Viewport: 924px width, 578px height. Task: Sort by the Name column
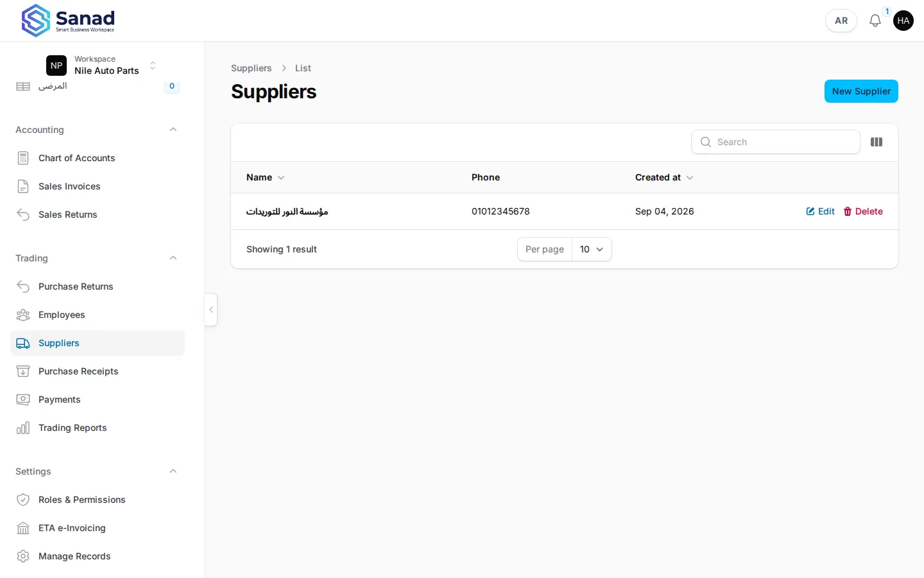266,177
